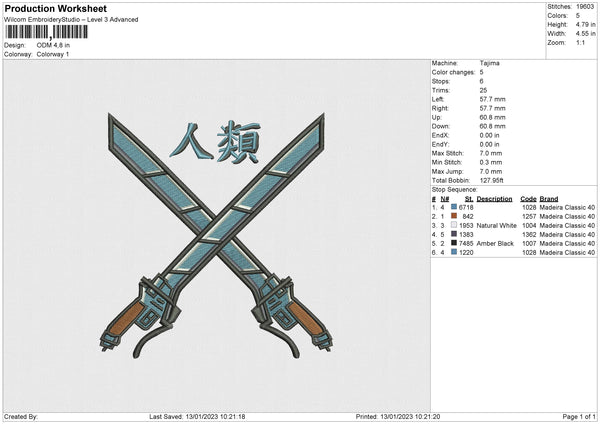Select the Last Saved timestamp '13/01/2023 10:21:18'
Image resolution: width=600 pixels, height=424 pixels.
215,416
